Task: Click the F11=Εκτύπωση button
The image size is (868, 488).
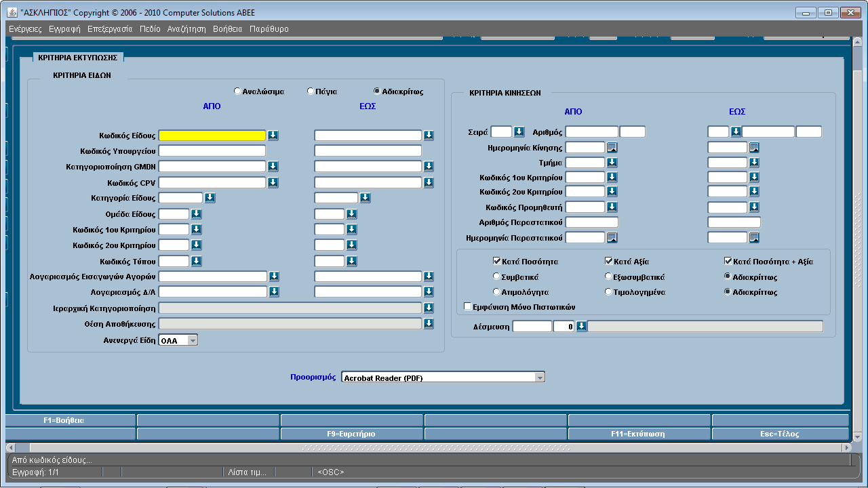Action: click(x=639, y=434)
